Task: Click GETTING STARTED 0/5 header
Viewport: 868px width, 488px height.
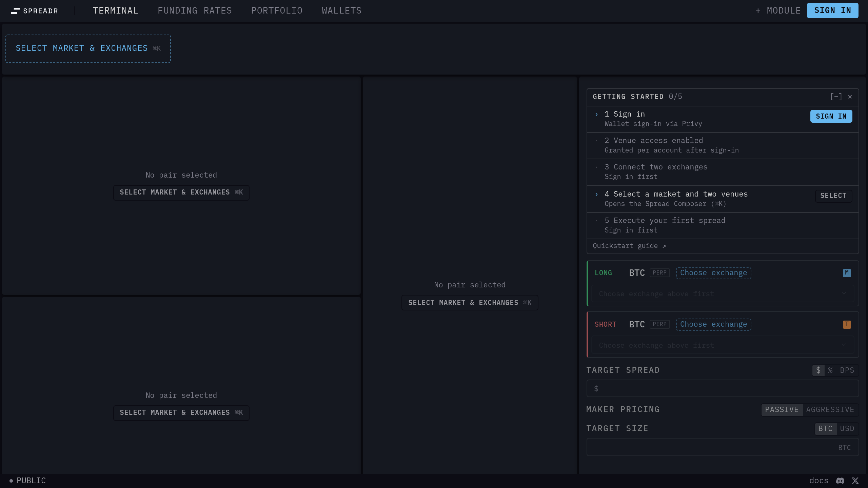Action: pyautogui.click(x=637, y=97)
